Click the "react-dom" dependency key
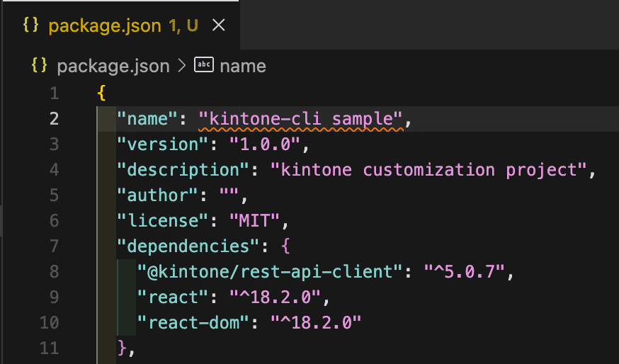Viewport: 619px width, 364px height. [x=193, y=323]
